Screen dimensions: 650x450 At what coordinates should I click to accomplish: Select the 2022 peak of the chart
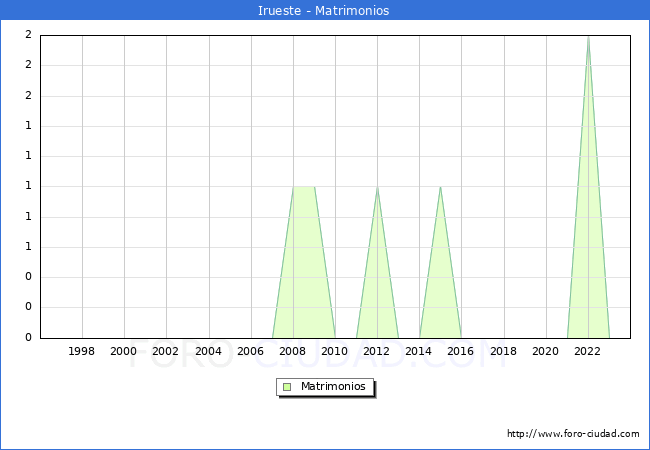(x=588, y=40)
